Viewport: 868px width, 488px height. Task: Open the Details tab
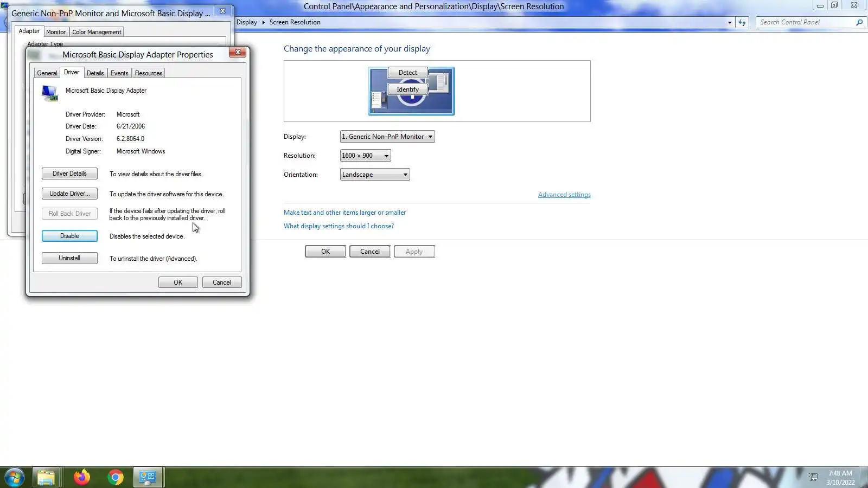95,73
